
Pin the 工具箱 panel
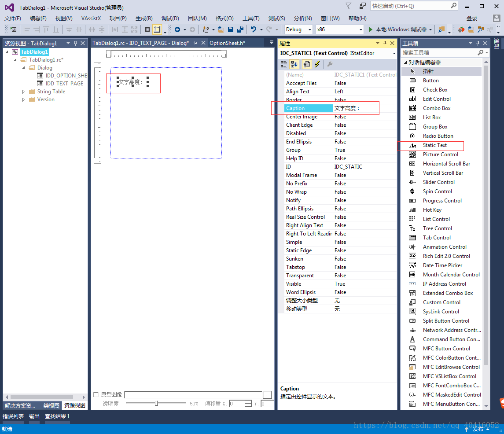coord(478,43)
